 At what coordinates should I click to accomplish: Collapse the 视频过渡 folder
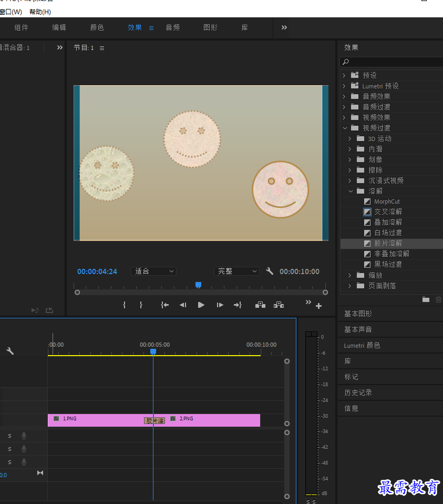click(x=345, y=128)
